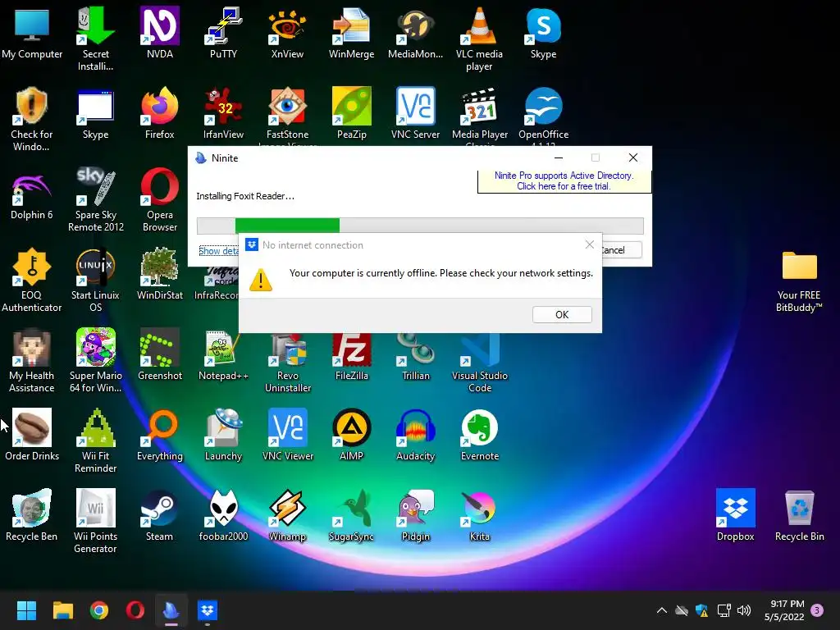Click the MediaMonkey desktop icon

pos(415,33)
